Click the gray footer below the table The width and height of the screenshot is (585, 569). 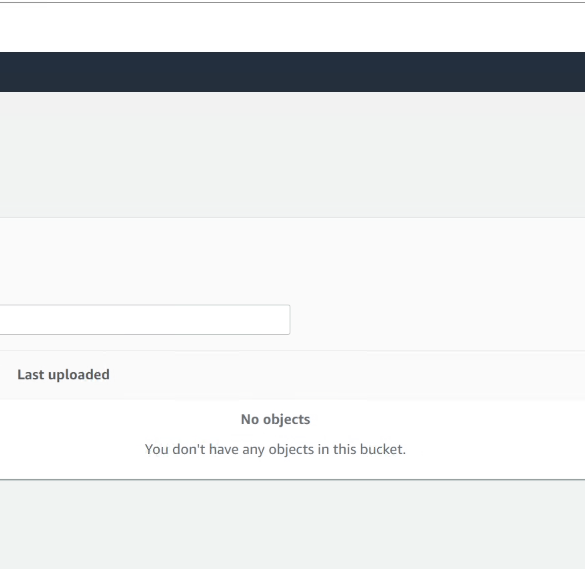tap(292, 525)
